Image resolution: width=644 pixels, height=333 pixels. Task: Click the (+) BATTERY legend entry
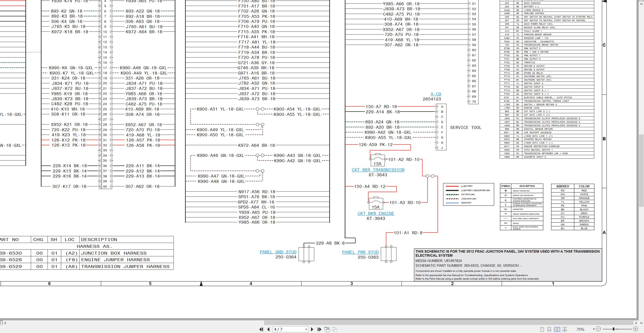point(459,186)
